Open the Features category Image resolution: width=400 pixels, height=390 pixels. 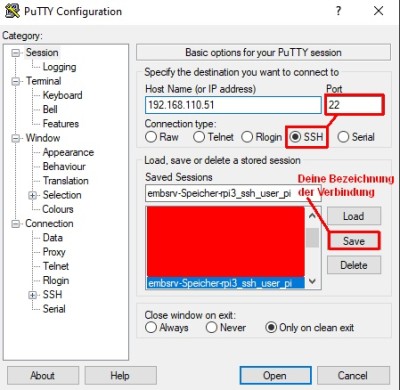pyautogui.click(x=61, y=124)
